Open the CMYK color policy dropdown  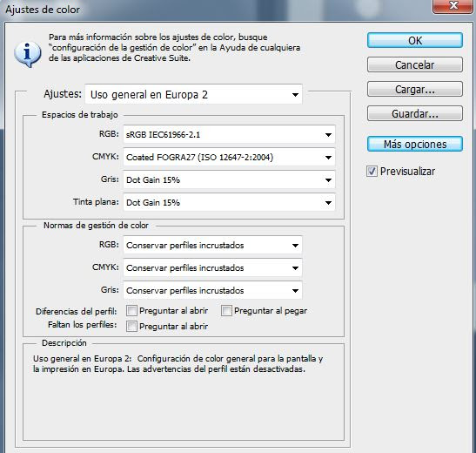[213, 268]
